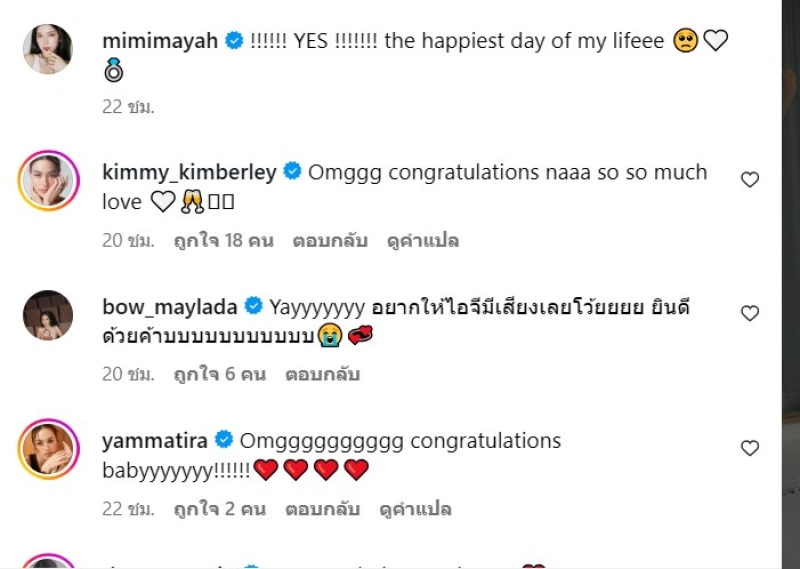Click the mimimayah username link
This screenshot has width=800, height=569.
161,41
